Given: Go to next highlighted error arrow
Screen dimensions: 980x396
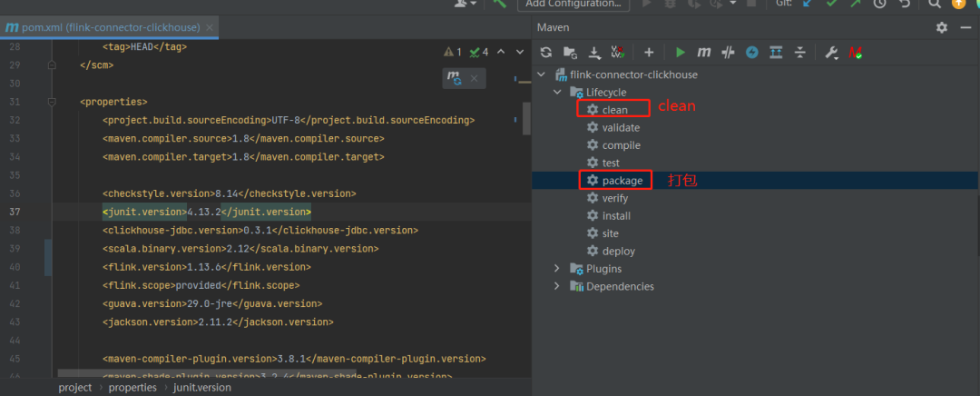Looking at the screenshot, I should (x=519, y=52).
